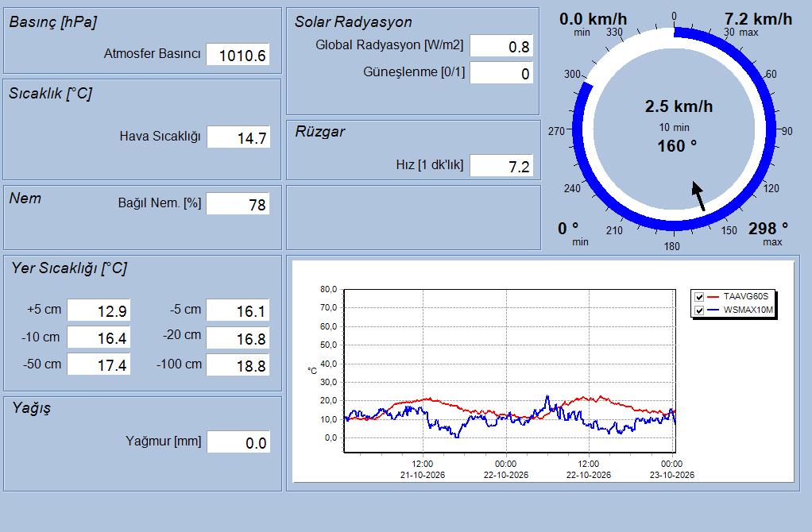Click the -10 cm soil temperature field

(99, 338)
